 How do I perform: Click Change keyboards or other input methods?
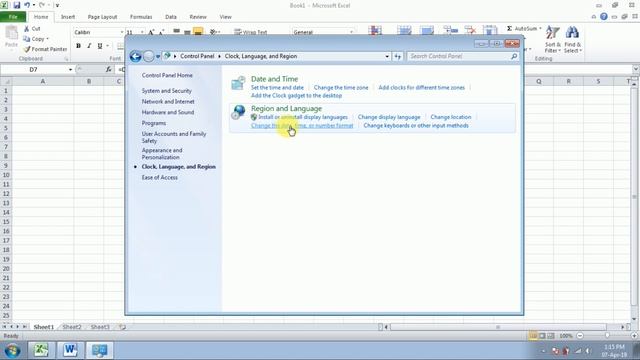416,126
